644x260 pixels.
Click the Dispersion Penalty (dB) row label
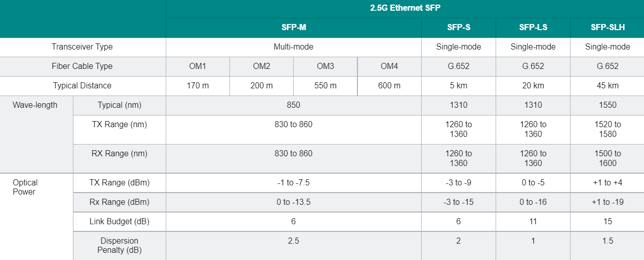pyautogui.click(x=119, y=245)
